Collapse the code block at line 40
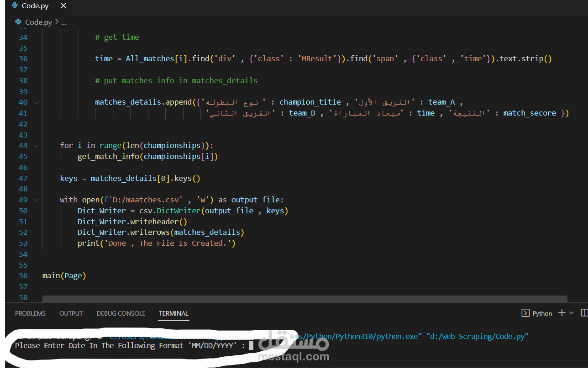Image resolution: width=588 pixels, height=370 pixels. coord(36,102)
